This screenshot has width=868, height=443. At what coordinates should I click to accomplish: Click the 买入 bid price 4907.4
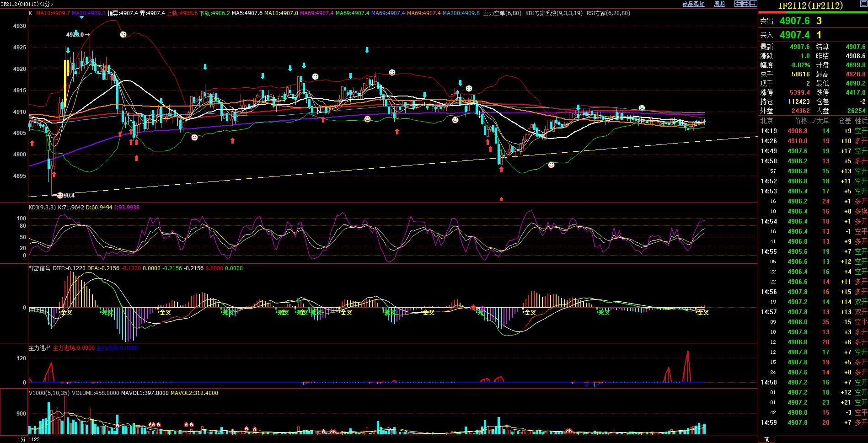click(x=794, y=35)
